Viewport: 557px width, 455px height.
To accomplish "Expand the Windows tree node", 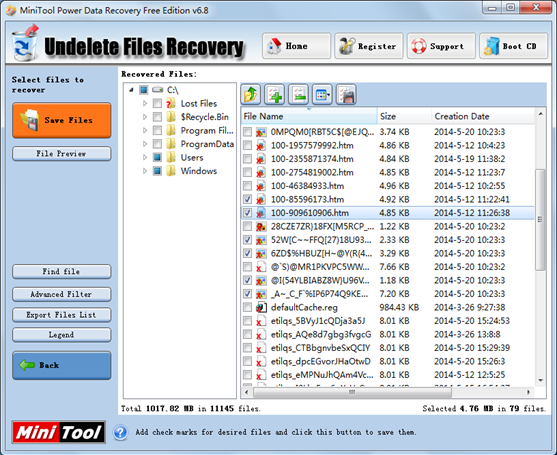I will click(x=145, y=171).
